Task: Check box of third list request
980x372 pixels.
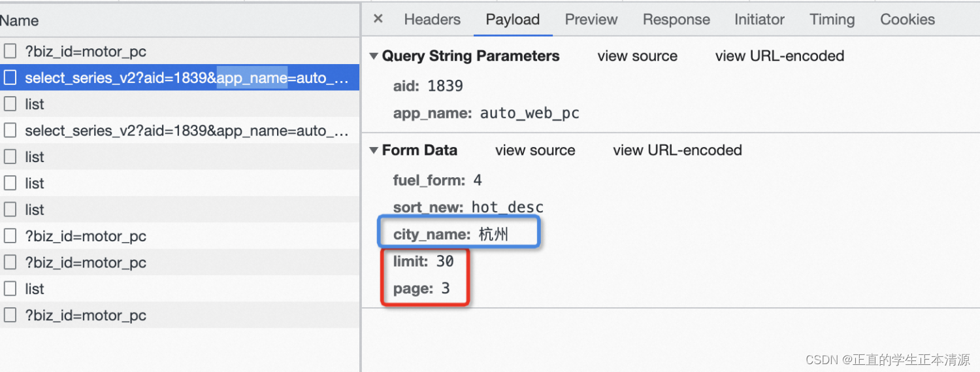Action: tap(9, 183)
